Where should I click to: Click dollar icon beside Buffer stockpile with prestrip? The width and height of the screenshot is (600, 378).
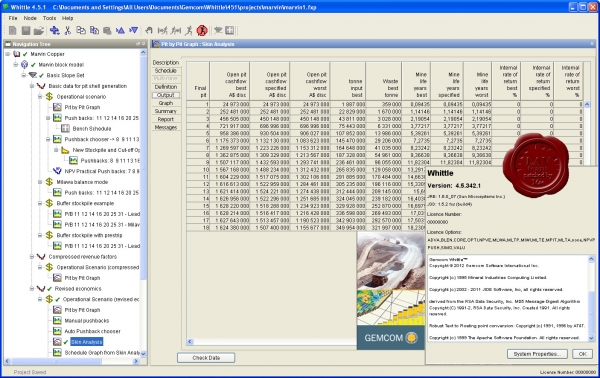pyautogui.click(x=49, y=235)
